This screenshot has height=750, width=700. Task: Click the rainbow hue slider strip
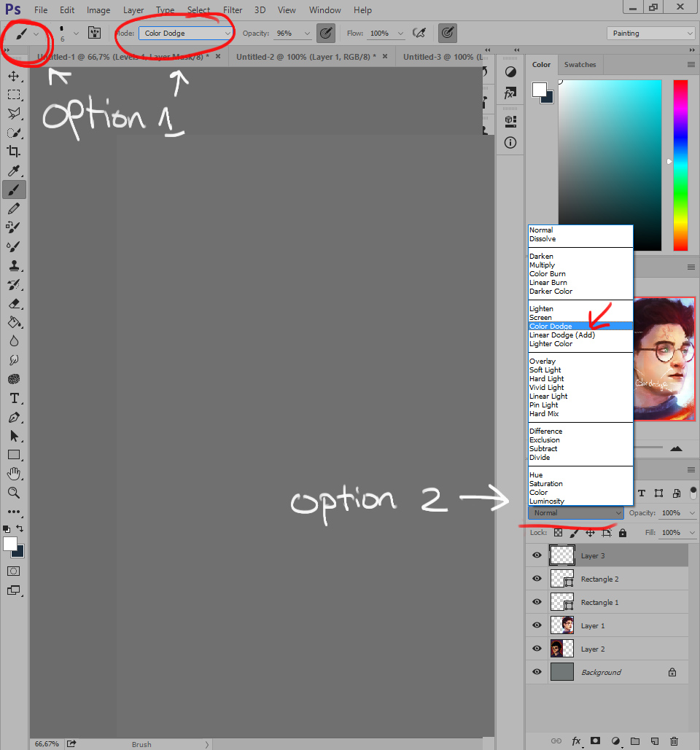[680, 165]
